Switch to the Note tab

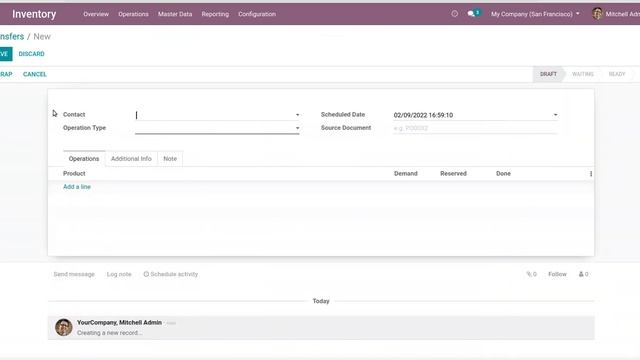(170, 159)
